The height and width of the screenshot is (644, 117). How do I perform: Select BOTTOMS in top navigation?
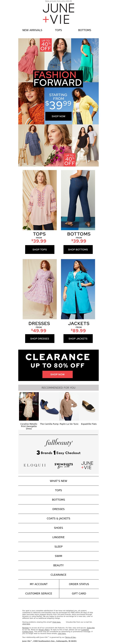tap(85, 30)
